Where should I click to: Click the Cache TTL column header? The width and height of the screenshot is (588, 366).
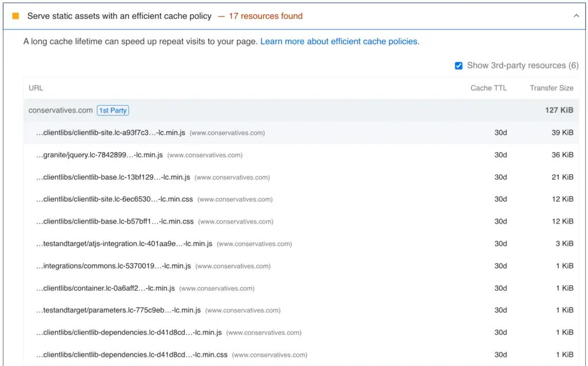click(x=488, y=88)
